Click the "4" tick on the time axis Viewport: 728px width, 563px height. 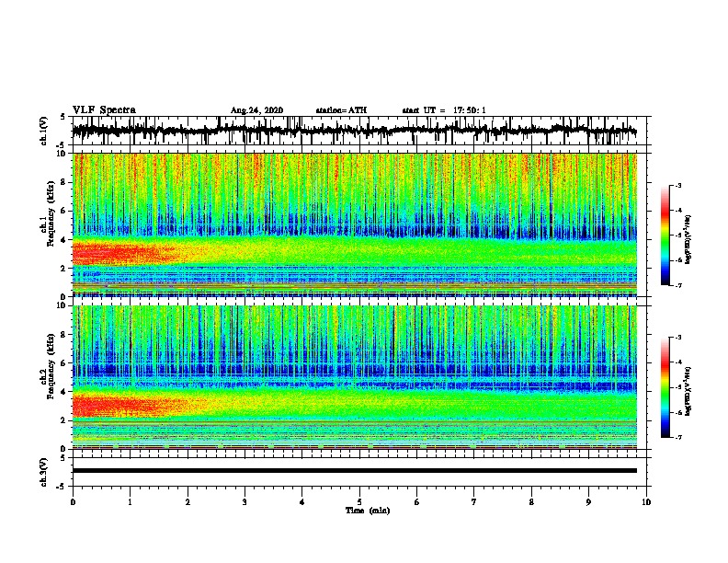pyautogui.click(x=302, y=502)
